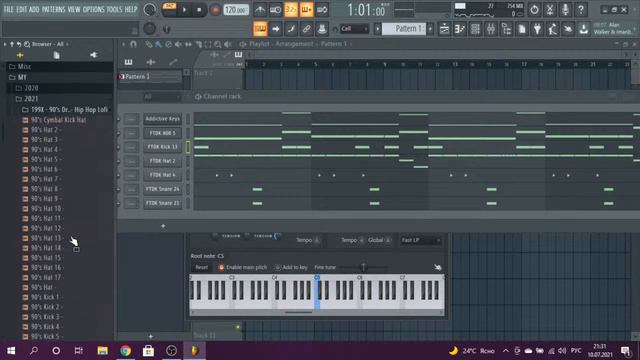
Task: Open the Mixer view icon
Action: pyautogui.click(x=491, y=29)
